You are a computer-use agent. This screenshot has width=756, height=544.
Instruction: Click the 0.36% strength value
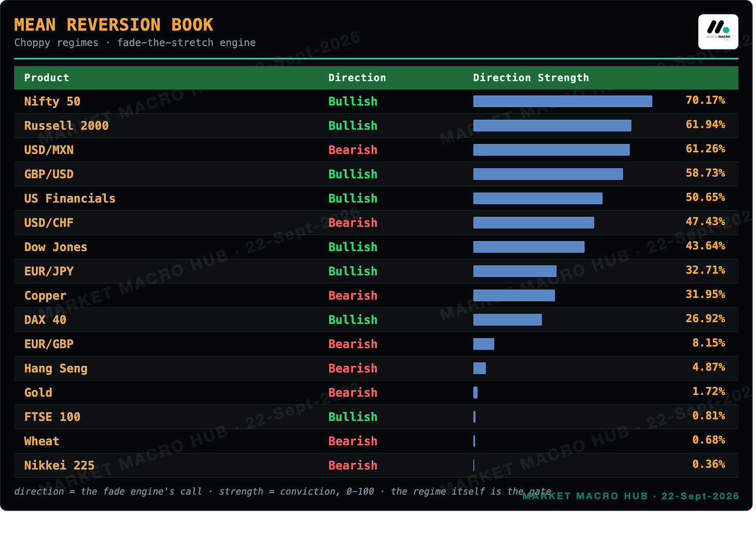709,464
